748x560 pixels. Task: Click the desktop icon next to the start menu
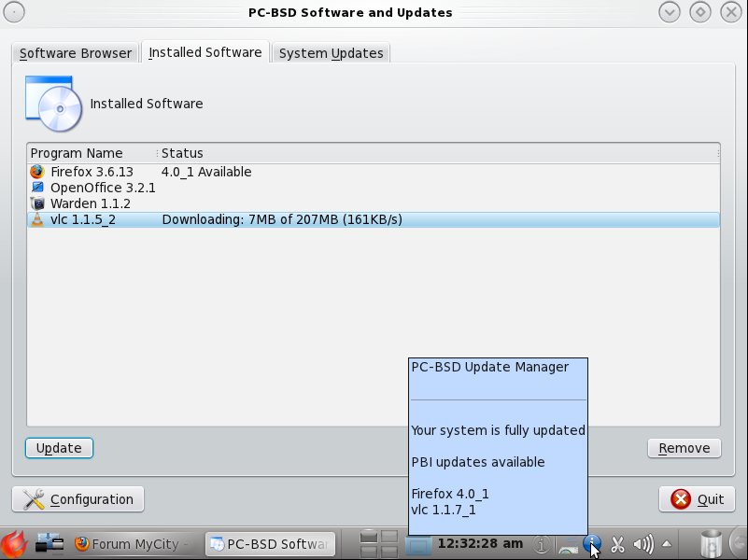pyautogui.click(x=49, y=543)
